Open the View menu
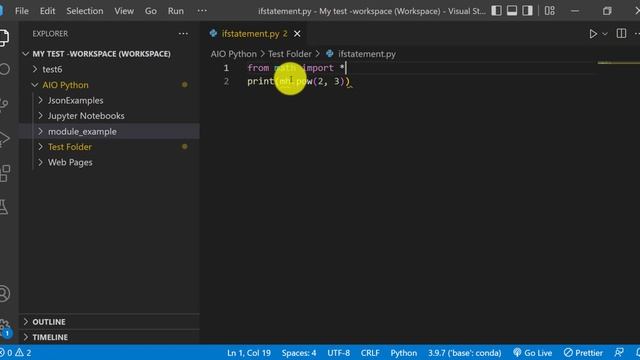Screen dimensions: 640x360 coord(124,11)
